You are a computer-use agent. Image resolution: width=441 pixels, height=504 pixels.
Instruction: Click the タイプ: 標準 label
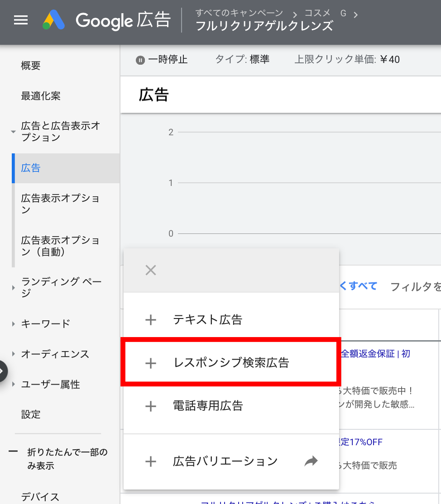pyautogui.click(x=242, y=59)
